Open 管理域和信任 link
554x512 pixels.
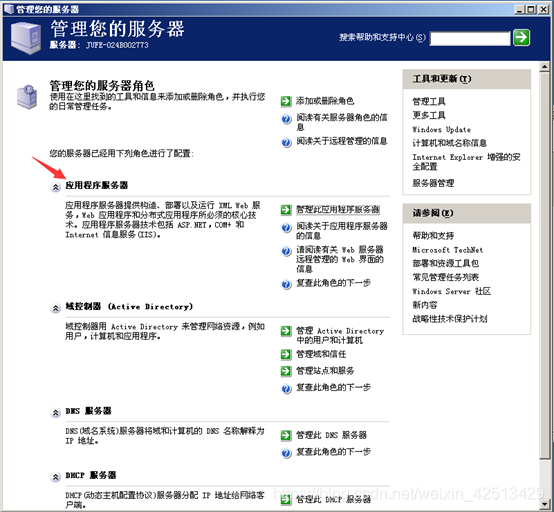tap(321, 354)
